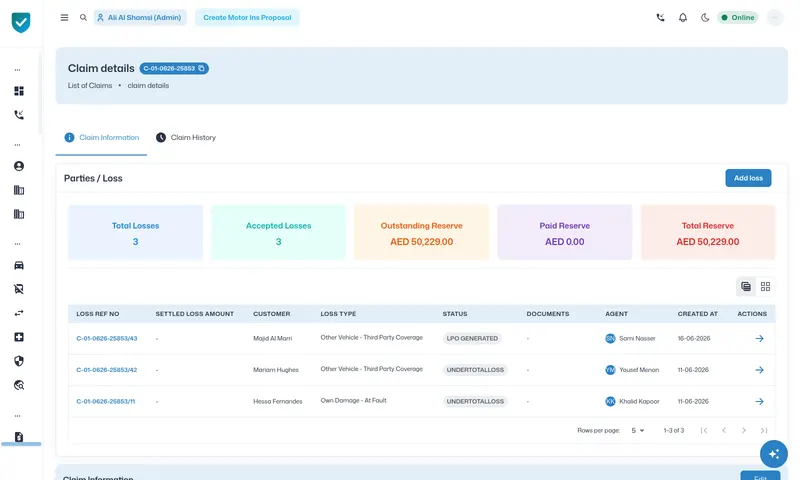The image size is (800, 480).
Task: Switch to list table view
Action: (x=746, y=287)
